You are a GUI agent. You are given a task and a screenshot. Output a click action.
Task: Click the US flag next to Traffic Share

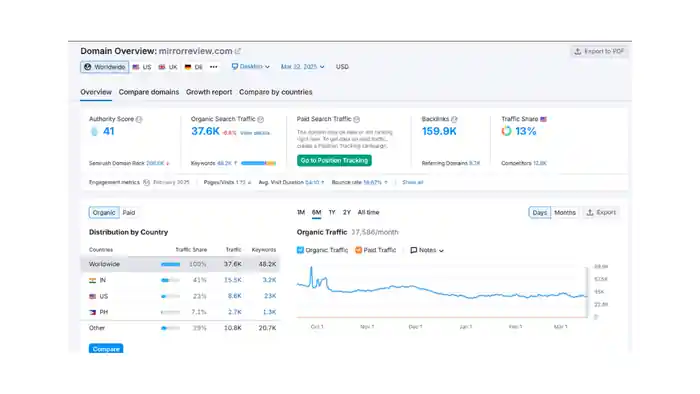(543, 119)
